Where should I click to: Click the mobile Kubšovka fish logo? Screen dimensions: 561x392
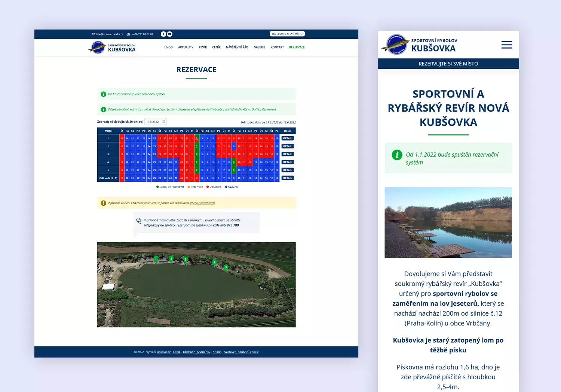pyautogui.click(x=395, y=45)
